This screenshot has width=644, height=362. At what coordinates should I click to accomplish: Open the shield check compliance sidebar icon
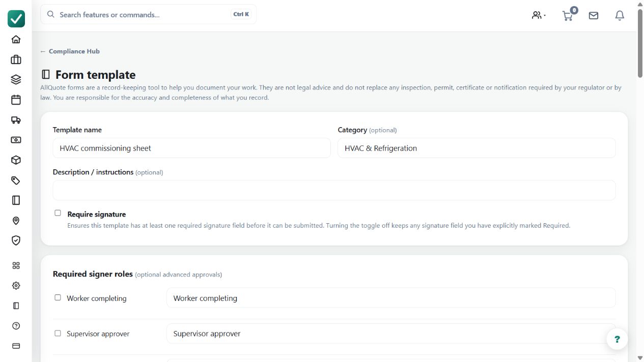pos(16,240)
